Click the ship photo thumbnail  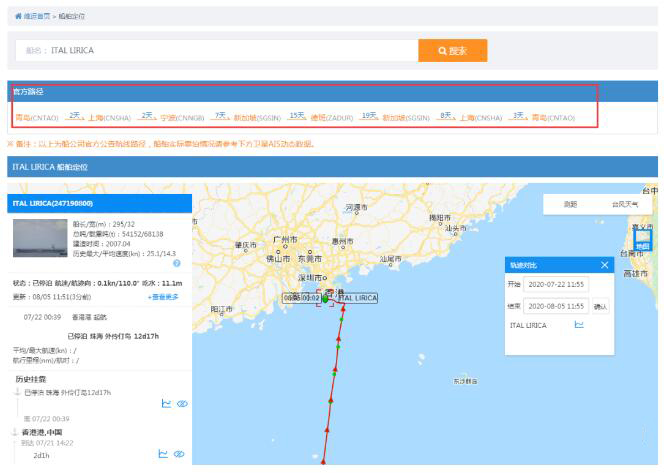point(40,239)
